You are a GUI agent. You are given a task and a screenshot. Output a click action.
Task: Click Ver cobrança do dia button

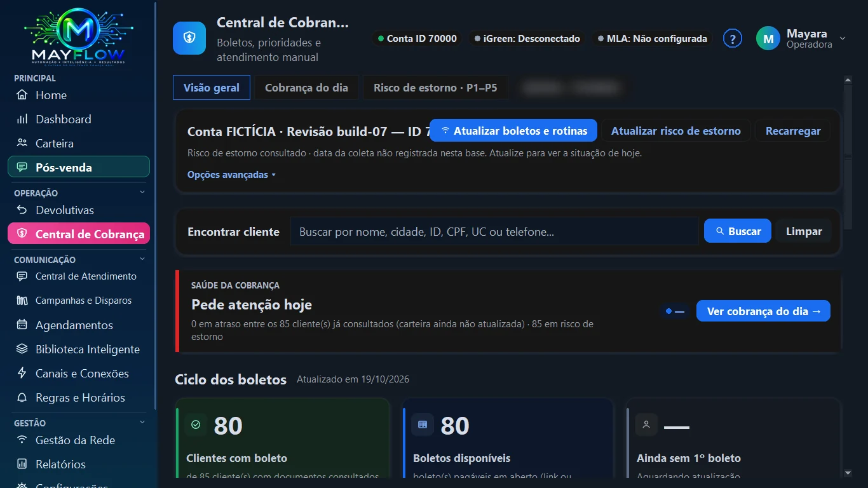click(764, 311)
